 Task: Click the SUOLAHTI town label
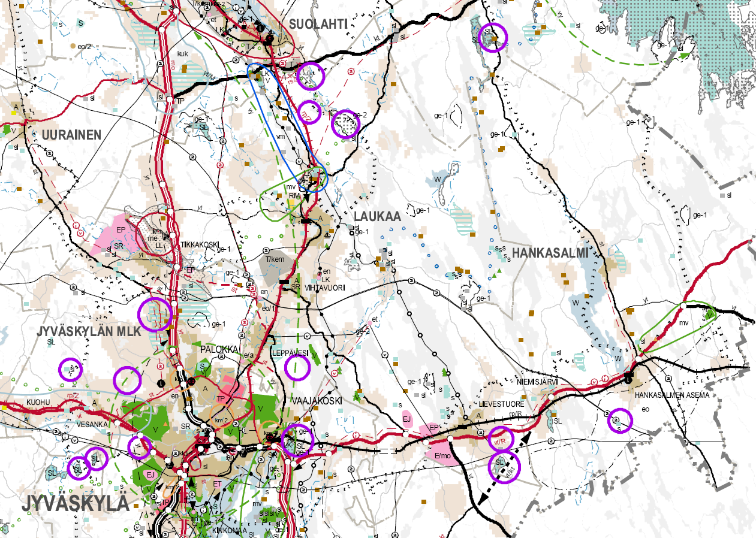tap(318, 24)
